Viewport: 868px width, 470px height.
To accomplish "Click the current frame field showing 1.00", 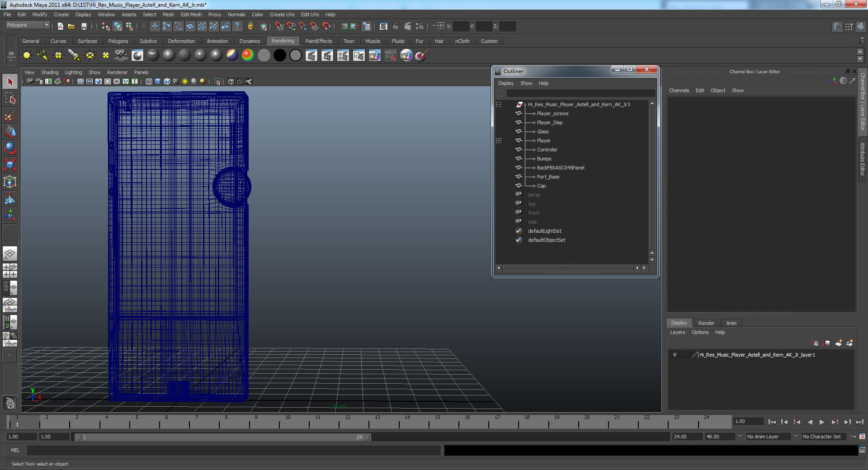I will pyautogui.click(x=748, y=421).
